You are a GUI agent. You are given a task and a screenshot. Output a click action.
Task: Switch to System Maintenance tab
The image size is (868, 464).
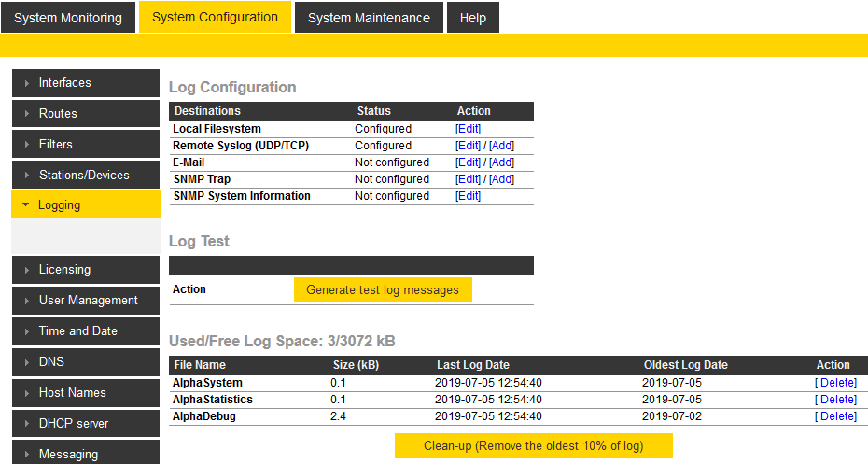(x=369, y=18)
